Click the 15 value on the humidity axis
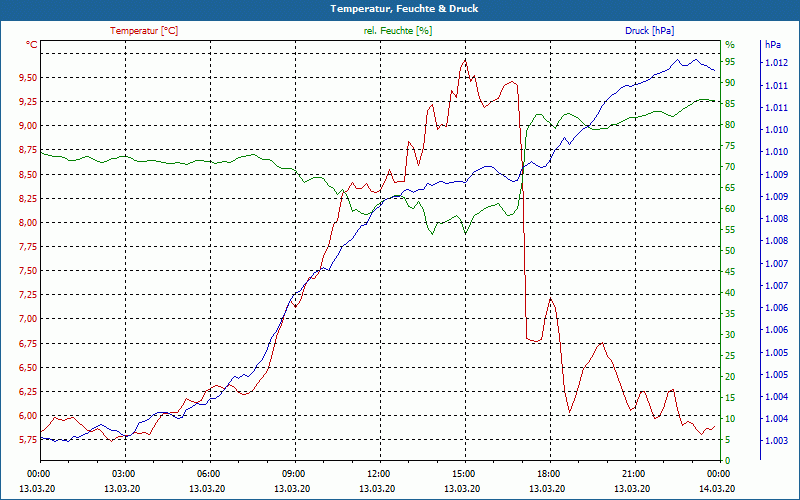The height and width of the screenshot is (500, 800). (x=730, y=397)
